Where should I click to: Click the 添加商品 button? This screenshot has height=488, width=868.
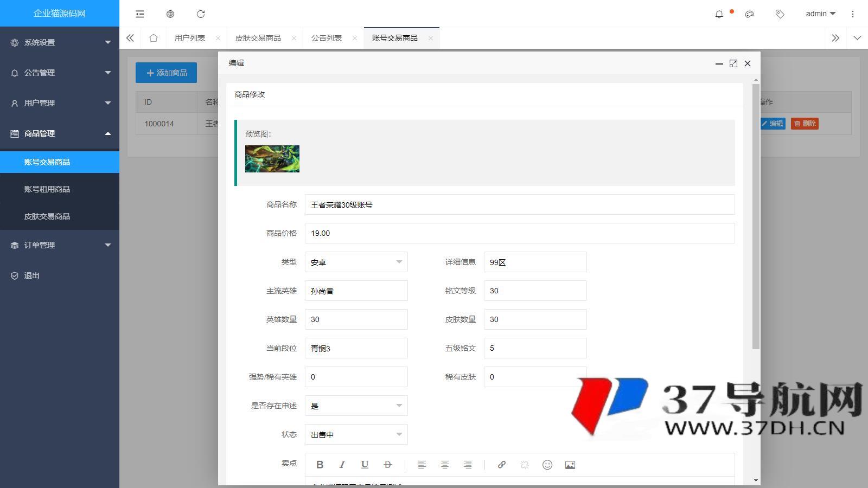point(166,72)
